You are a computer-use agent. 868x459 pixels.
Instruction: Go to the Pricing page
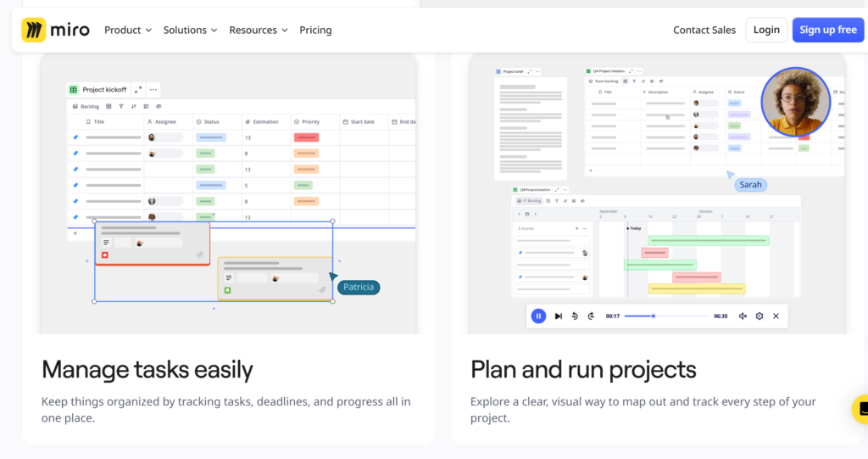[x=315, y=30]
